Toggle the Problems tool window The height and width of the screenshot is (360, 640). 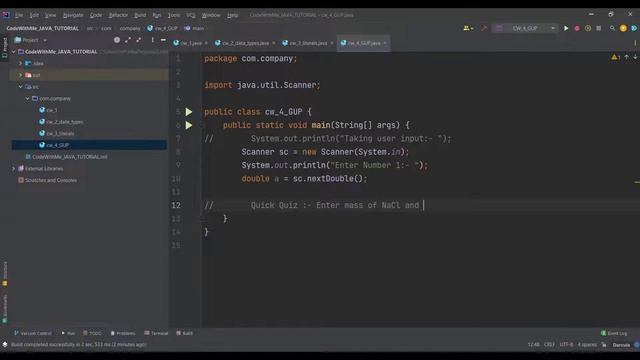[123, 333]
